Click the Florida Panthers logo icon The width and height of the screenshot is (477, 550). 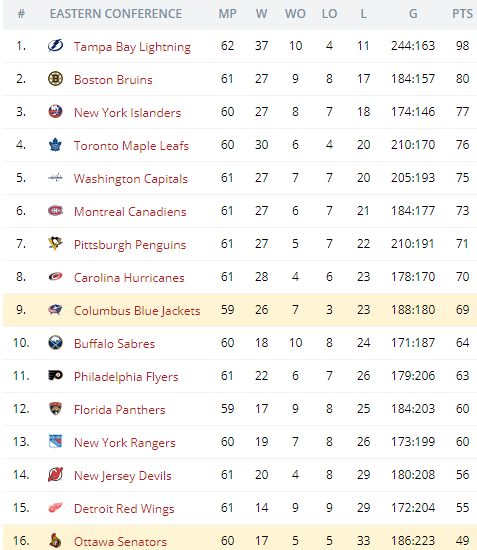(x=55, y=409)
